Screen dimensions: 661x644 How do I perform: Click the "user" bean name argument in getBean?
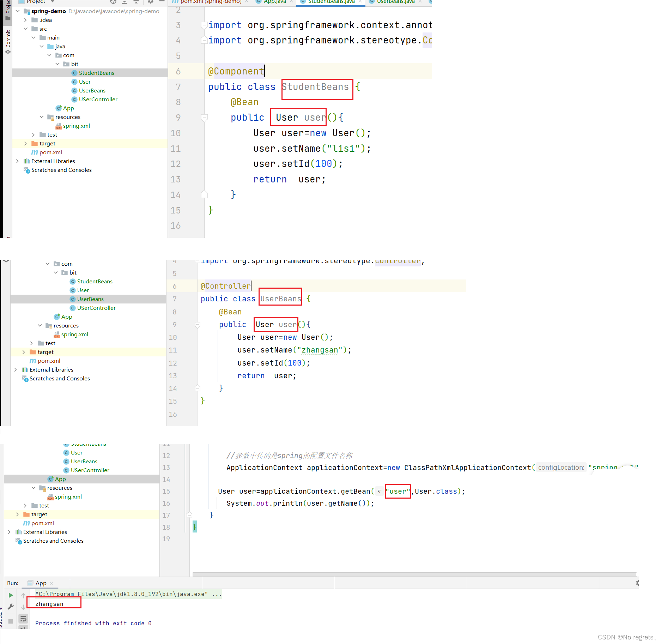(x=398, y=491)
